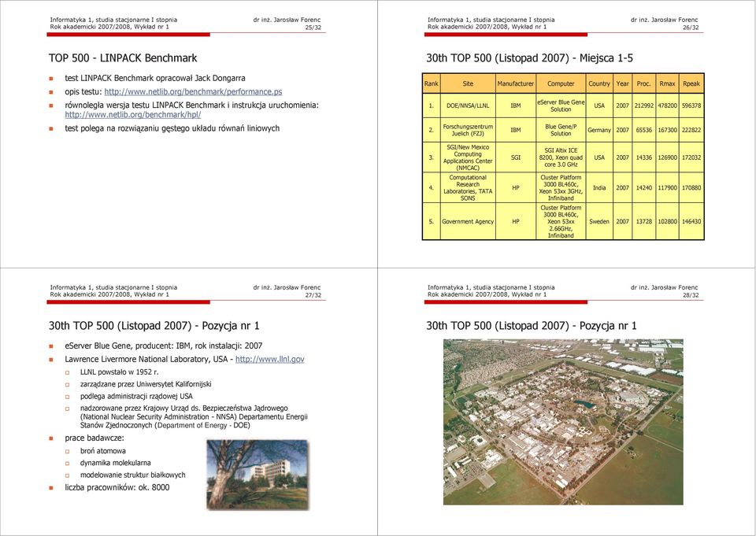The height and width of the screenshot is (536, 756).
Task: Click the 'Rank' table header
Action: pyautogui.click(x=431, y=83)
